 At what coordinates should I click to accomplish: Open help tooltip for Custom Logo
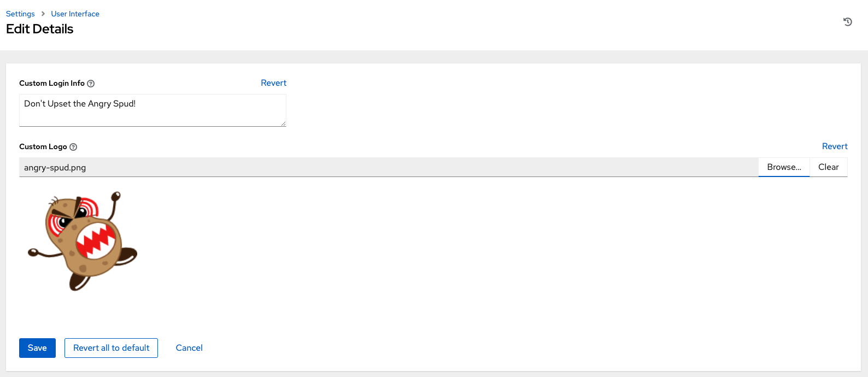pyautogui.click(x=74, y=146)
